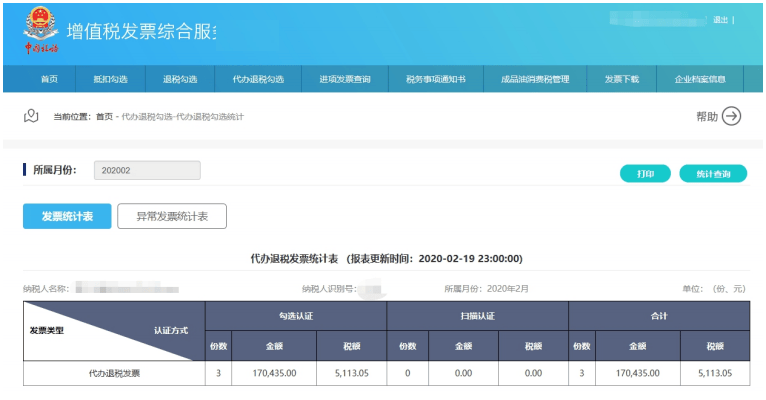This screenshot has height=400, width=766.
Task: Open 企业档案信息 in the navigation bar
Action: (700, 79)
